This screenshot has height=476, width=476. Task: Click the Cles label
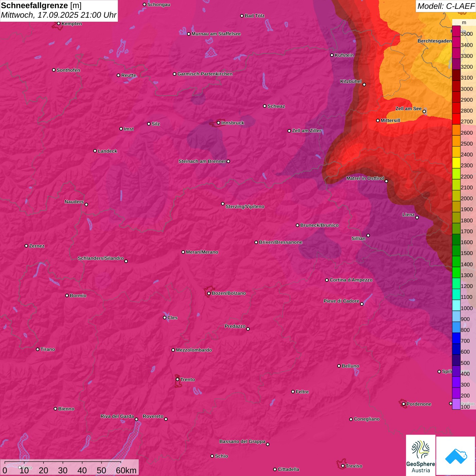pos(172,318)
